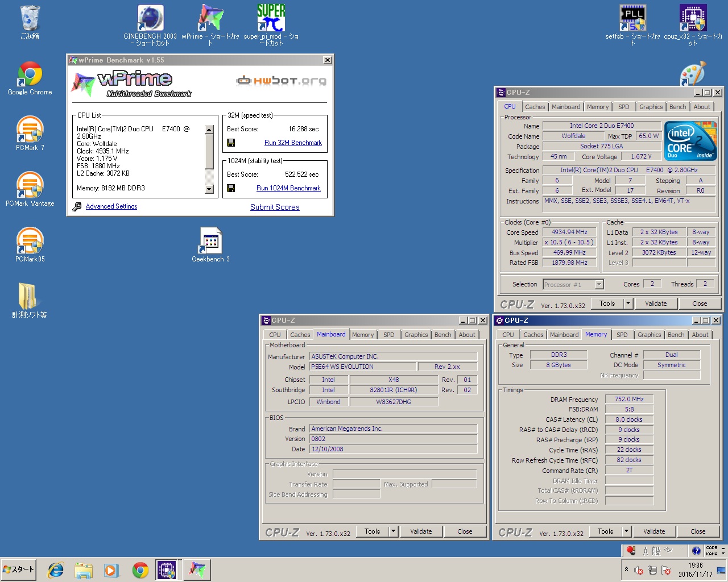Run 32M Benchmark in wPrime
728x582 pixels.
point(293,143)
